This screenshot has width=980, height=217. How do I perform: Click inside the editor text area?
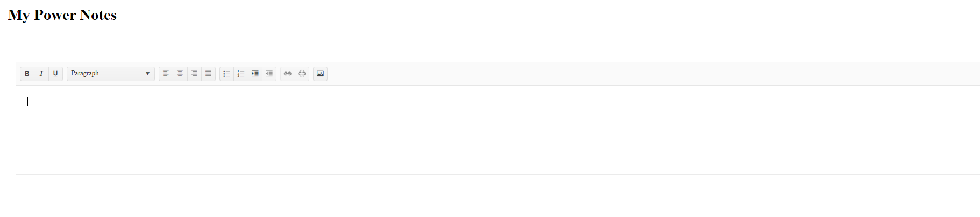tap(498, 130)
